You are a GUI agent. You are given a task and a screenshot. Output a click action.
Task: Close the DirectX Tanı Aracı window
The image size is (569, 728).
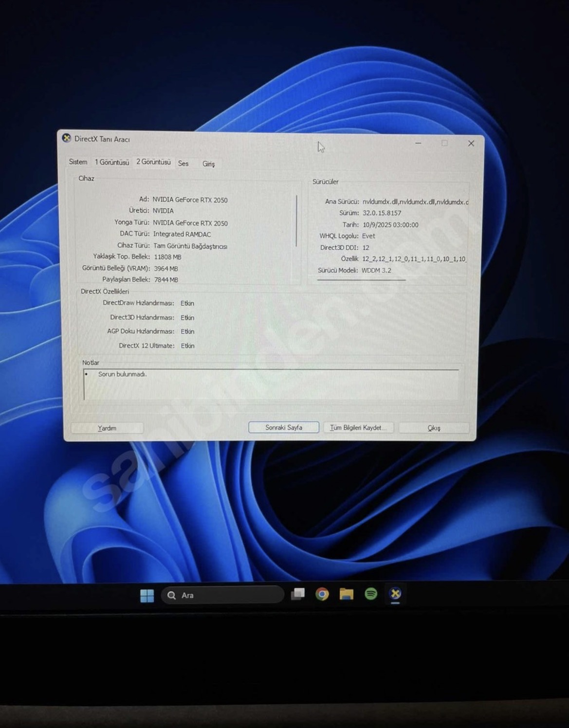[x=471, y=144]
